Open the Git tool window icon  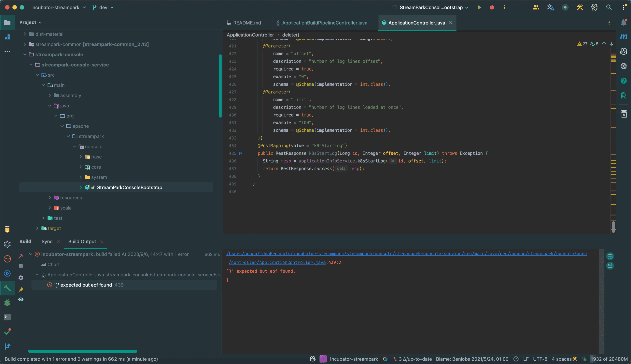point(7,346)
